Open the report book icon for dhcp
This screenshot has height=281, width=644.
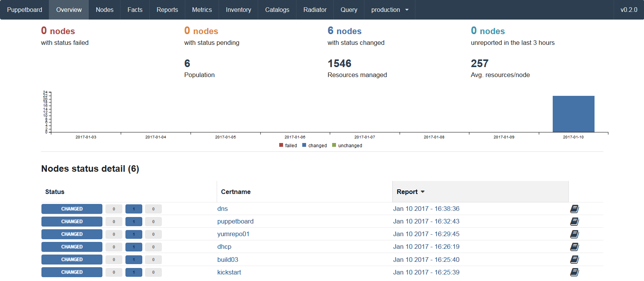tap(574, 247)
